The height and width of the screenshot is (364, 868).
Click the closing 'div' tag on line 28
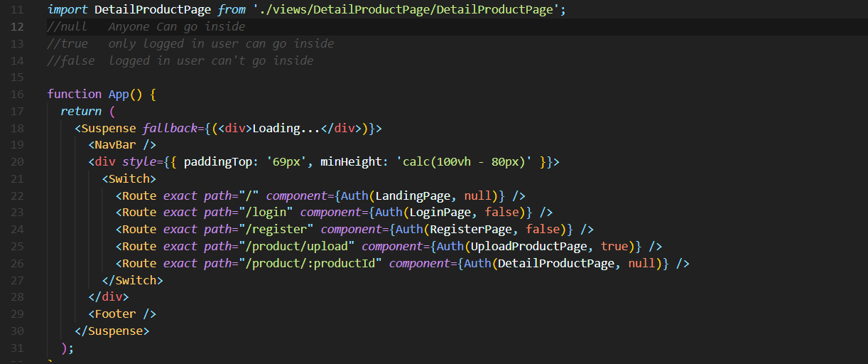112,298
